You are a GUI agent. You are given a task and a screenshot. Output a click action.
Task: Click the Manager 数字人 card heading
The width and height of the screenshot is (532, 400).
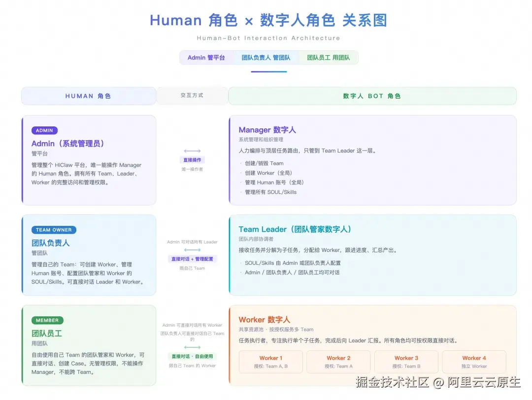click(x=267, y=130)
